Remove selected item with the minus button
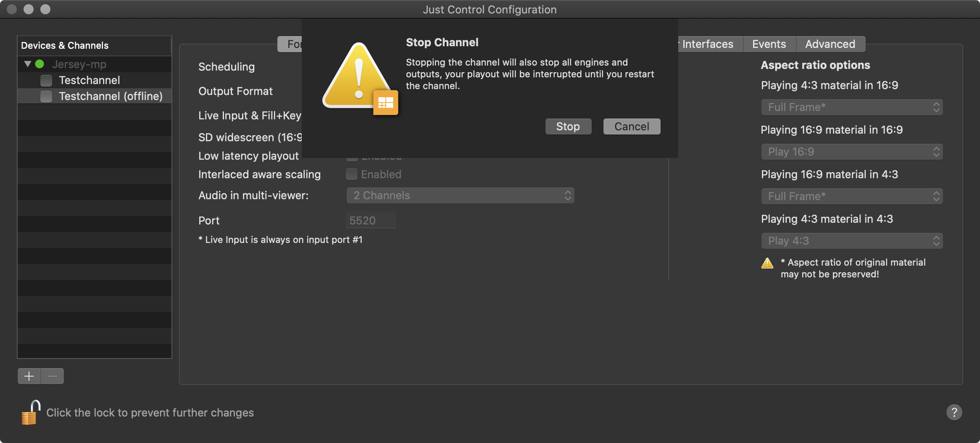Screen dimensions: 980x443 tap(53, 376)
